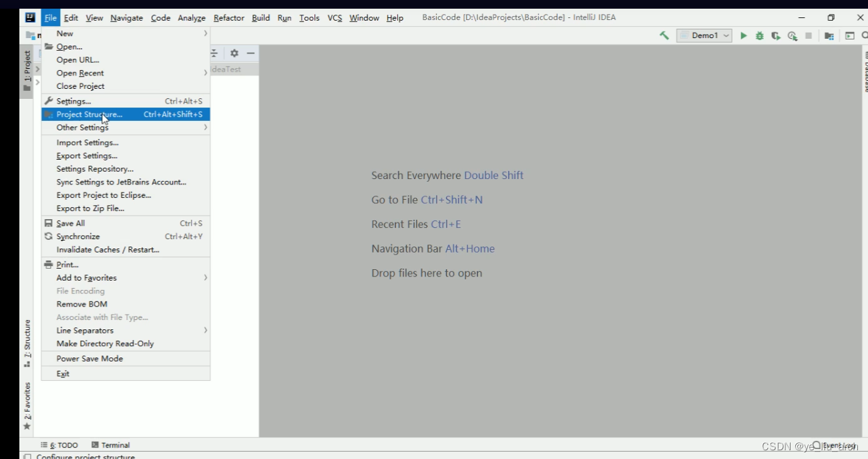Choose Export Settings... menu entry

click(x=126, y=156)
